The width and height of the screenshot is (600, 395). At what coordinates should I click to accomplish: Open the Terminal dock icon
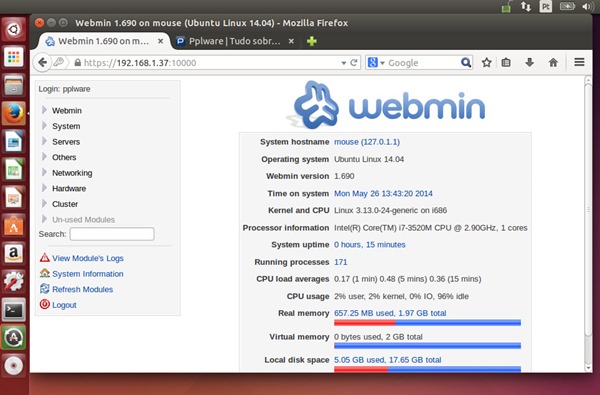click(x=14, y=309)
